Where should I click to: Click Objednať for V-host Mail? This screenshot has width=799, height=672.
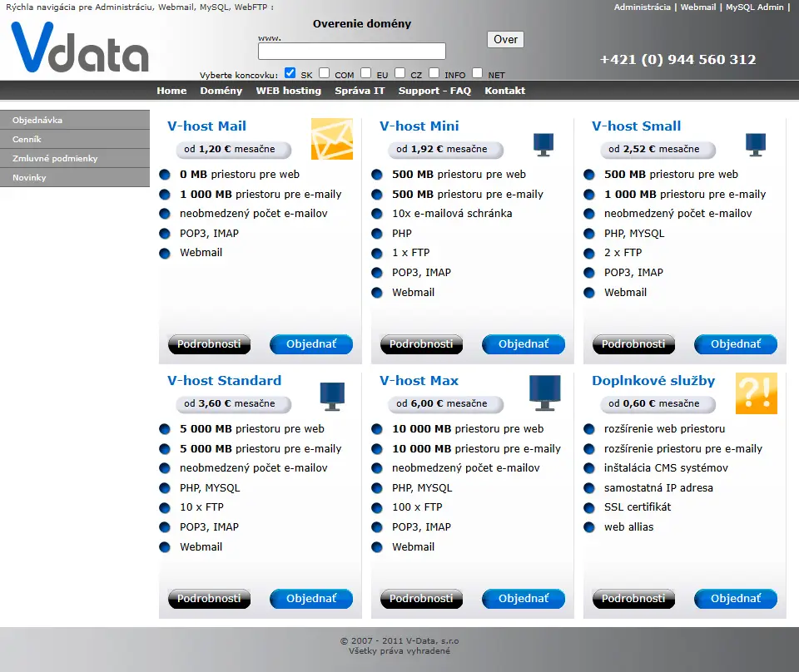tap(311, 344)
